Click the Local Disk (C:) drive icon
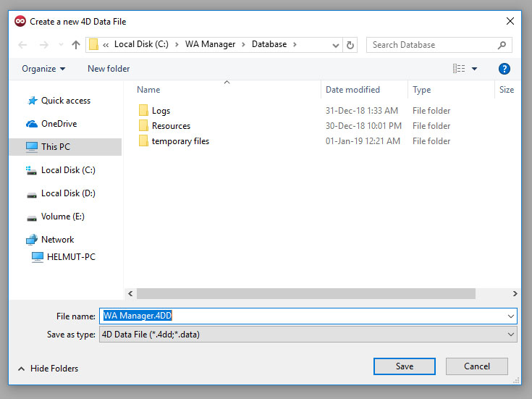Screen dimensions: 532x399 click(x=32, y=170)
